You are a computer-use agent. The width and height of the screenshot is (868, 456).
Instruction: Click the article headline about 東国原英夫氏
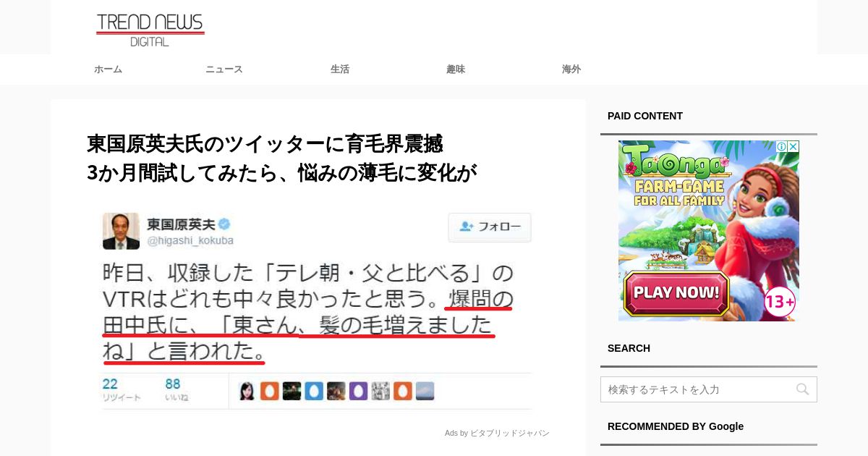[282, 158]
